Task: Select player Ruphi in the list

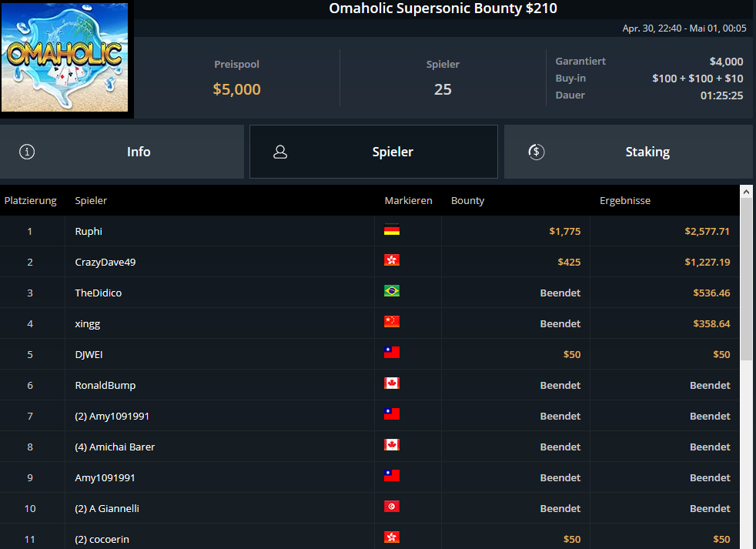Action: (89, 231)
